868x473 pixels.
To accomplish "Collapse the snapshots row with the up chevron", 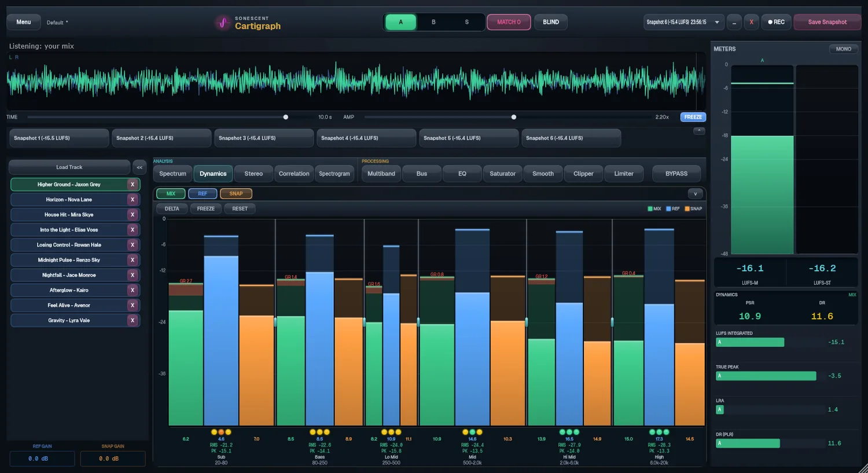I will [x=699, y=131].
